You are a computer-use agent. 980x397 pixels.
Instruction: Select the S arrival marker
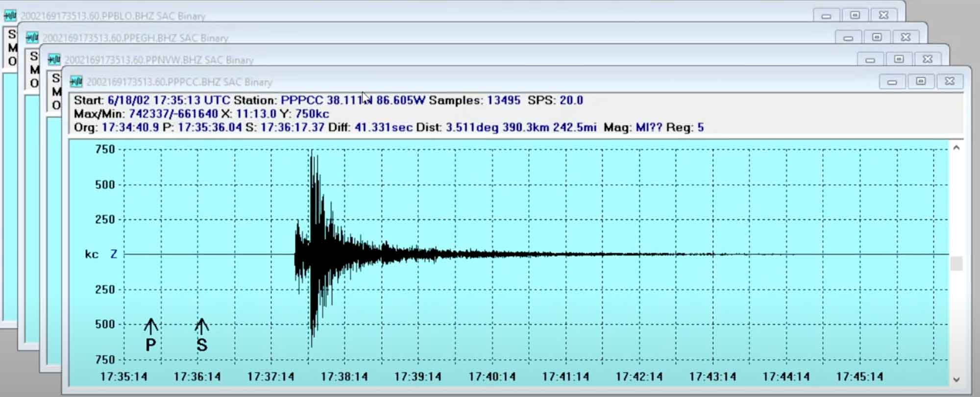point(202,335)
